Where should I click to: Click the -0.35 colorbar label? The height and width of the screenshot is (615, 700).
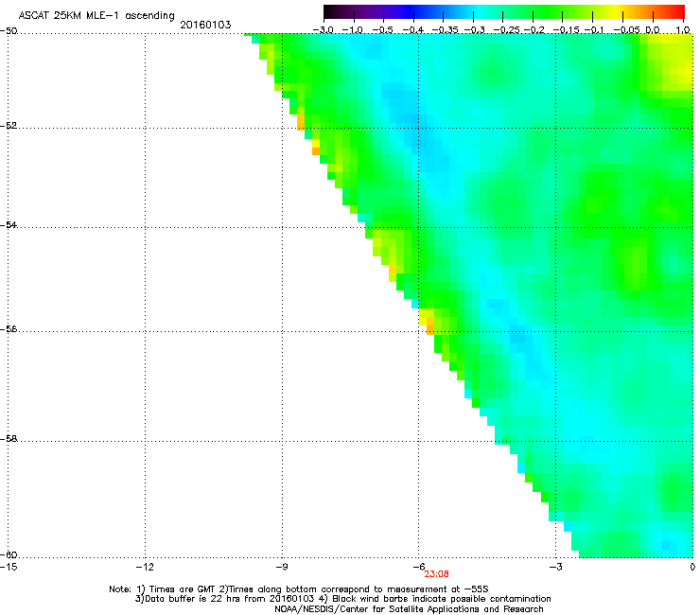pos(445,30)
